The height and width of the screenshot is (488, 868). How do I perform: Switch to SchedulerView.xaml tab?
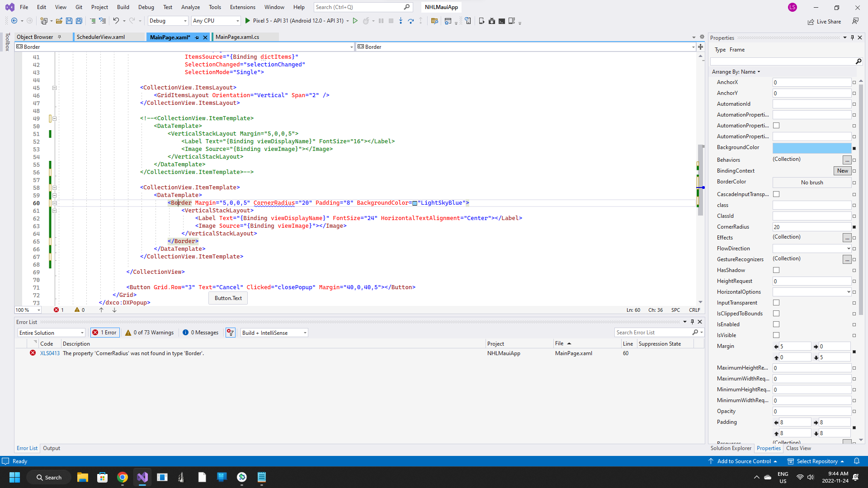pos(100,37)
